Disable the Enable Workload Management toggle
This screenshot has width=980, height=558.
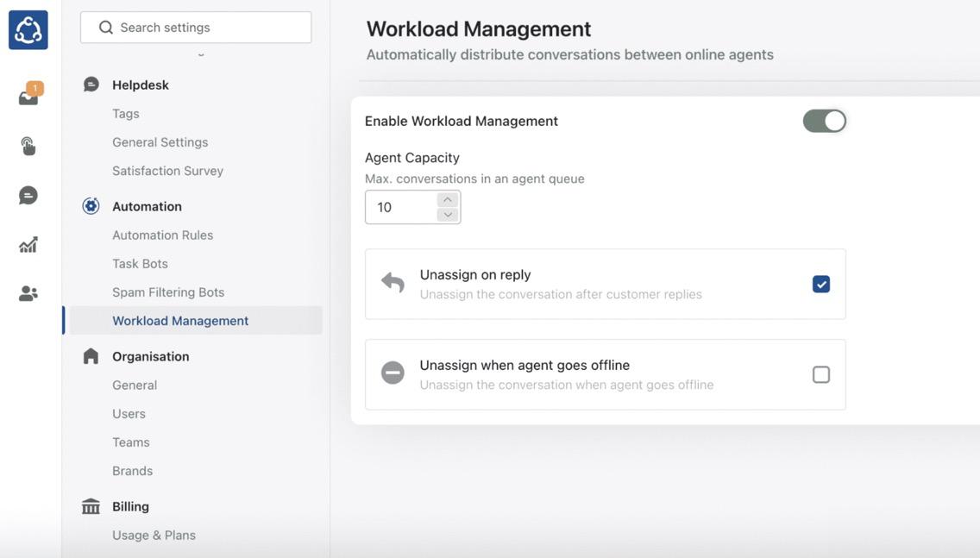824,121
